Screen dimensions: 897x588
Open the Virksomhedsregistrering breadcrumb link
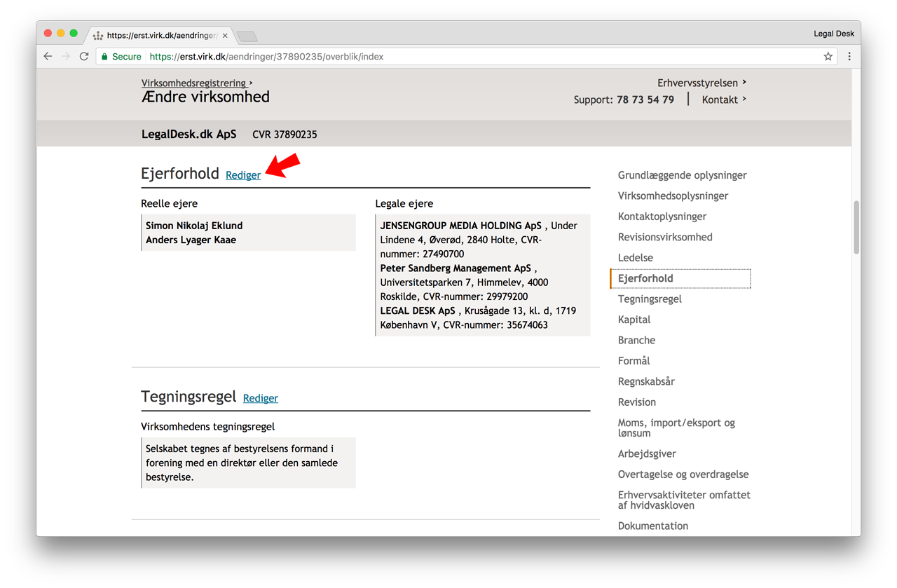coord(197,83)
